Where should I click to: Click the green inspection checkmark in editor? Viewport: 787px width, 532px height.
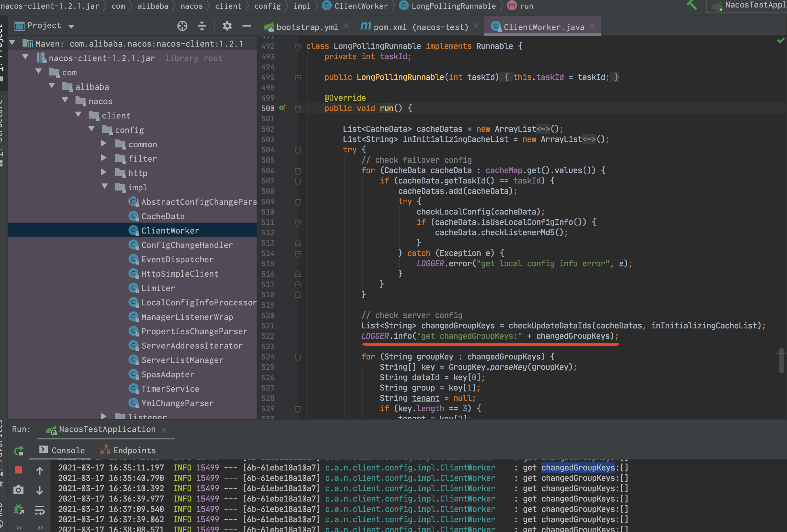tap(781, 41)
